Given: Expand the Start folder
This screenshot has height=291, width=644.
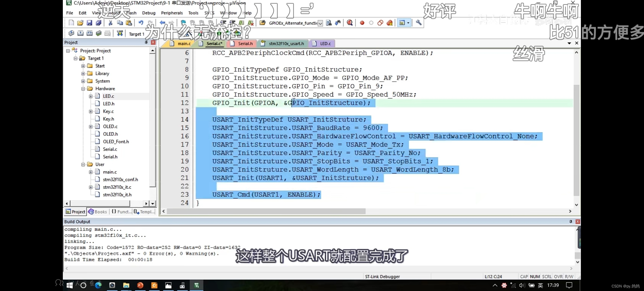Looking at the screenshot, I should click(83, 66).
